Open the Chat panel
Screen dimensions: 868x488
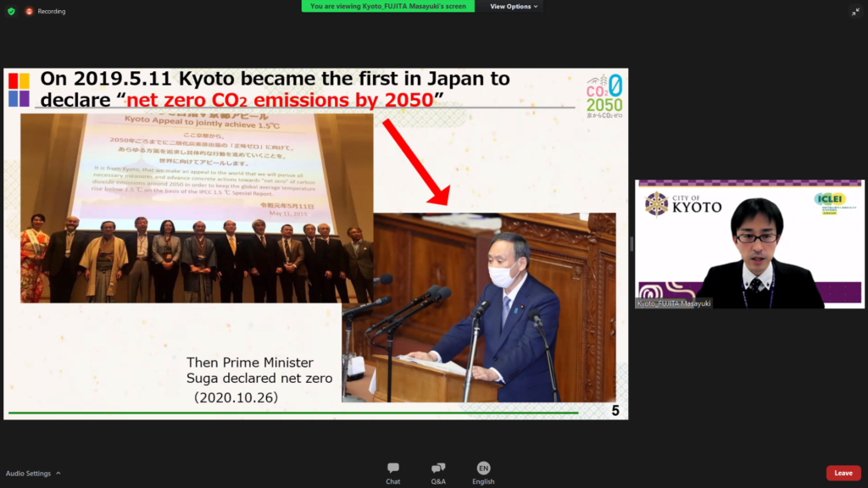pos(392,473)
